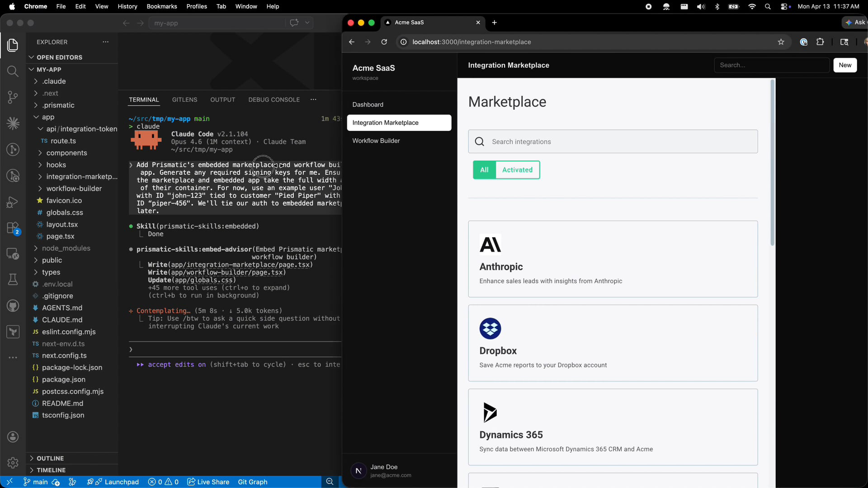Viewport: 868px width, 488px height.
Task: Open the Search view in activity bar
Action: tap(13, 71)
